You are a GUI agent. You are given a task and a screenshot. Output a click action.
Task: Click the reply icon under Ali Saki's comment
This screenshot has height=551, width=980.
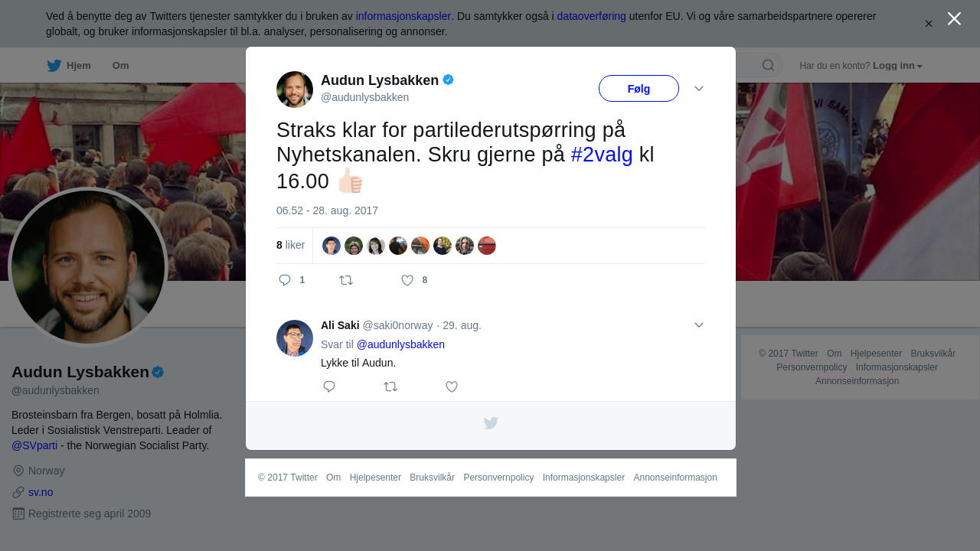click(x=329, y=386)
